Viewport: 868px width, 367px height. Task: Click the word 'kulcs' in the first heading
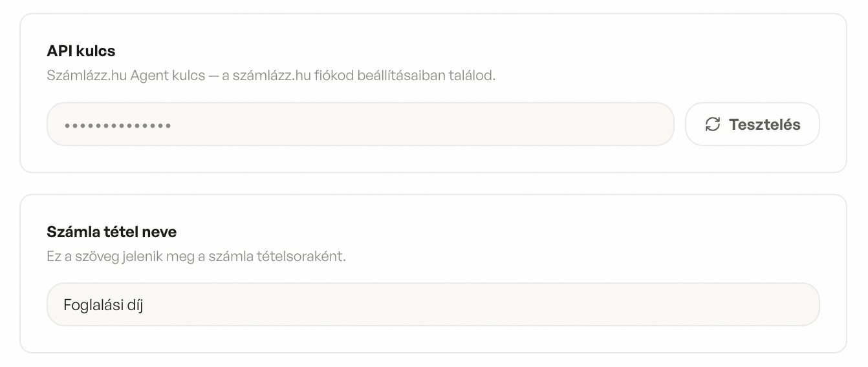pos(96,51)
